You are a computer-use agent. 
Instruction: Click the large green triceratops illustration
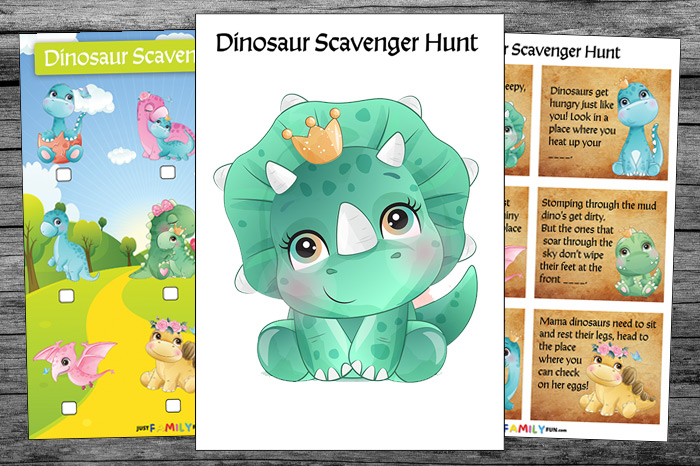click(346, 239)
